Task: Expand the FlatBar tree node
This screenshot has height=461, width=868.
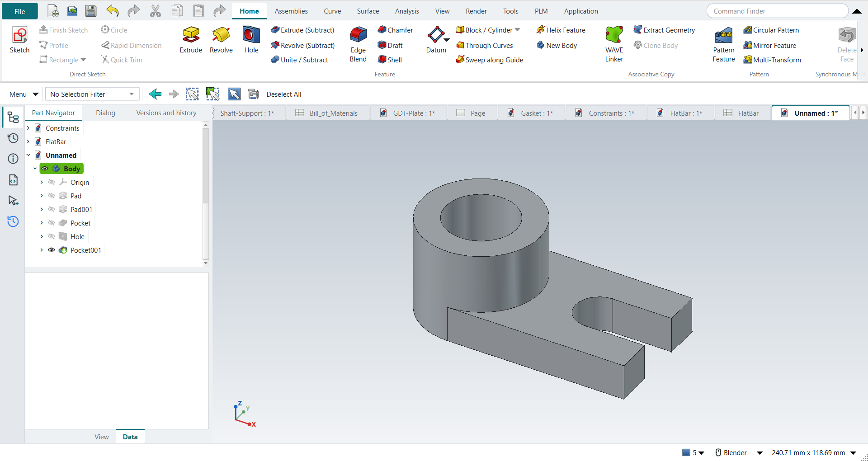Action: 28,141
